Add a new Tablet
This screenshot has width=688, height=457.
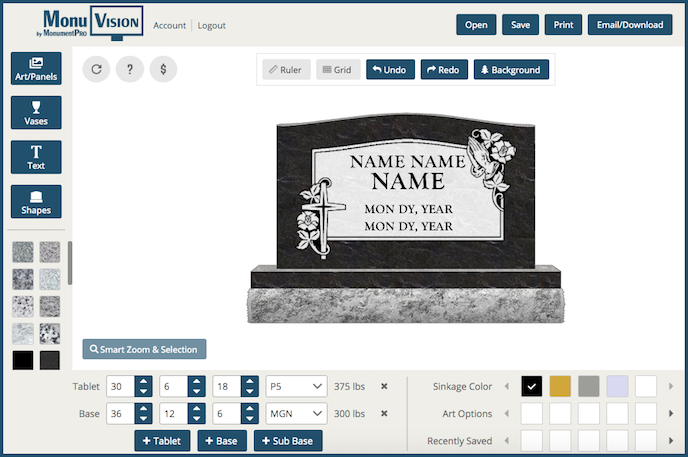pos(162,441)
